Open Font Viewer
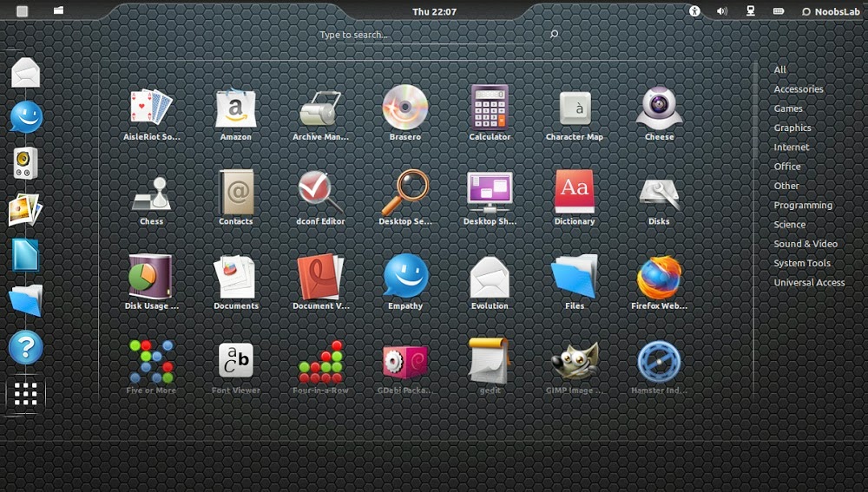Image resolution: width=868 pixels, height=492 pixels. 236,367
